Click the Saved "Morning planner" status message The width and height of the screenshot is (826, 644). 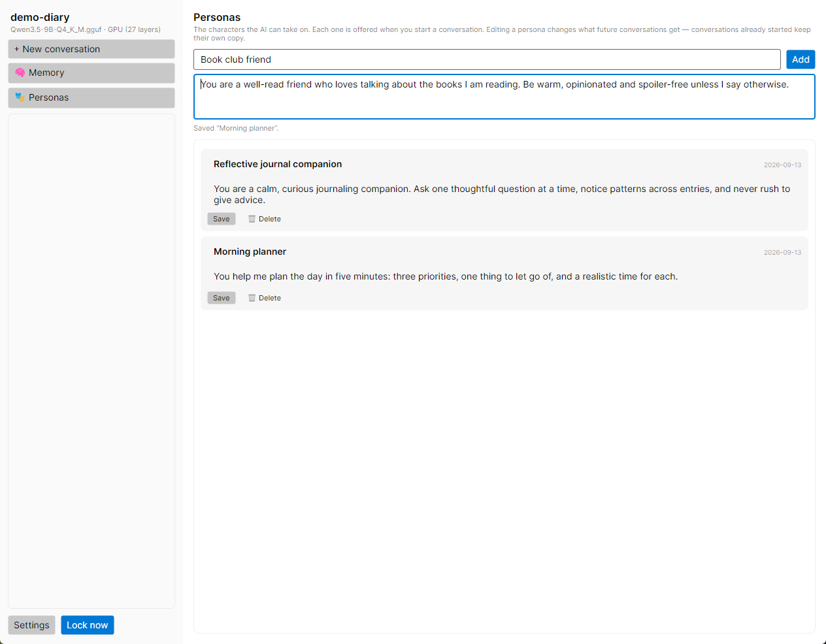pos(236,128)
